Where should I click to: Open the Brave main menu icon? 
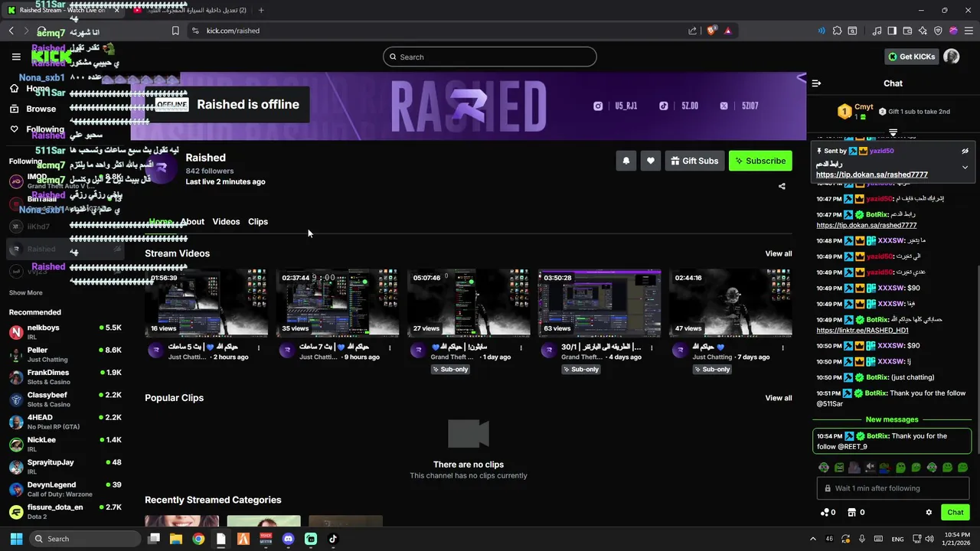point(969,31)
